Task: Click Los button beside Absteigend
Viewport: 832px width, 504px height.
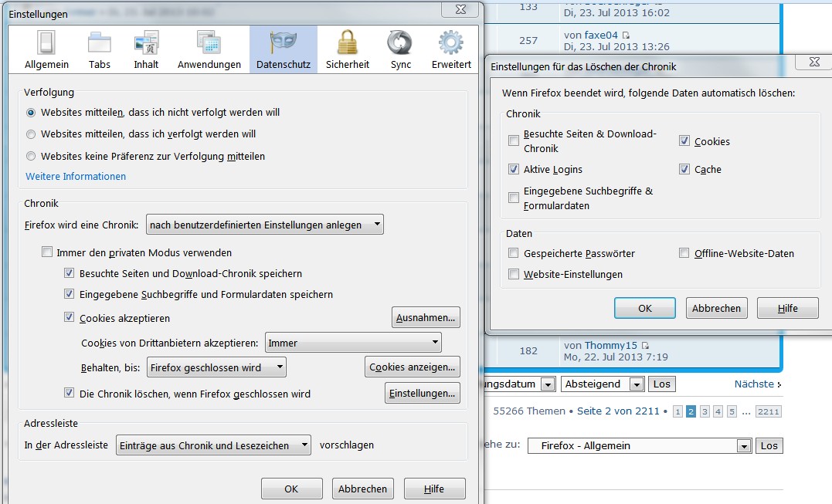Action: pyautogui.click(x=662, y=384)
